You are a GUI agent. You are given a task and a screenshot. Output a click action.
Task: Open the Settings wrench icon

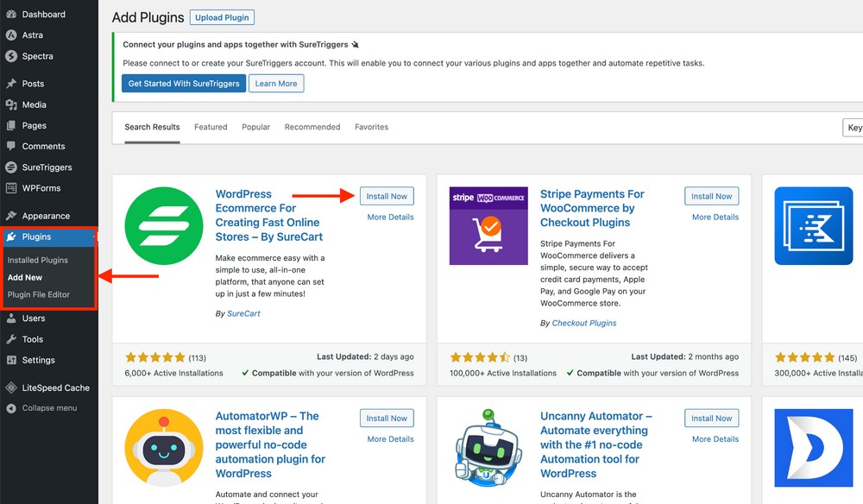9,360
